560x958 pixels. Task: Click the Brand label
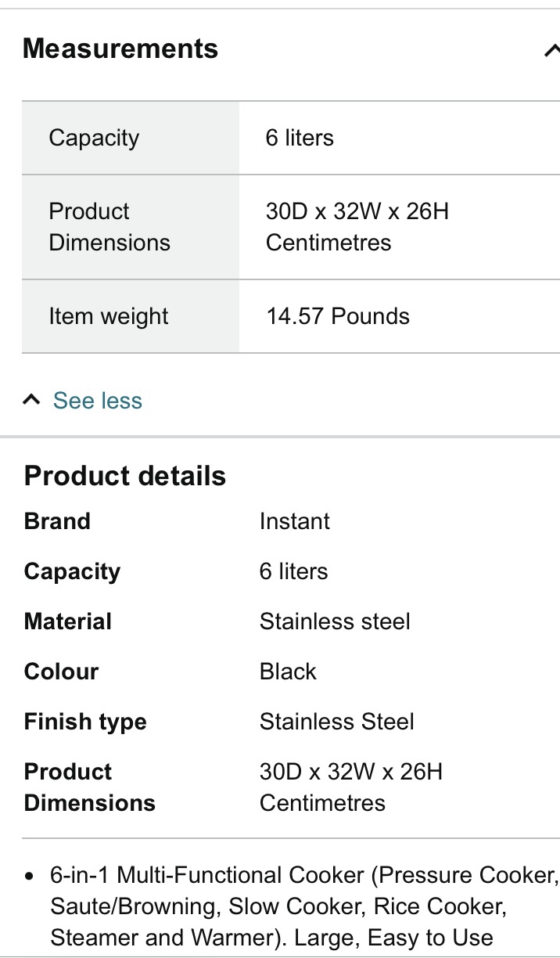point(57,521)
